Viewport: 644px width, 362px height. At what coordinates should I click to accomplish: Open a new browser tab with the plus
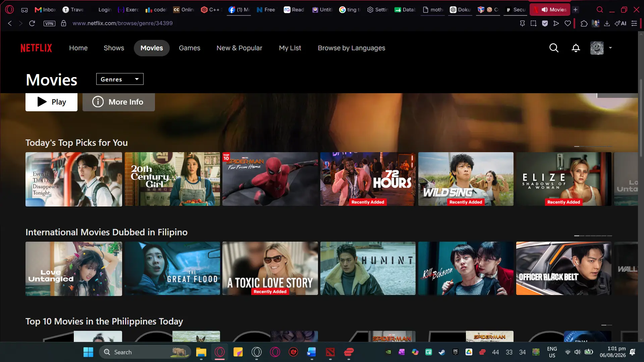point(576,10)
